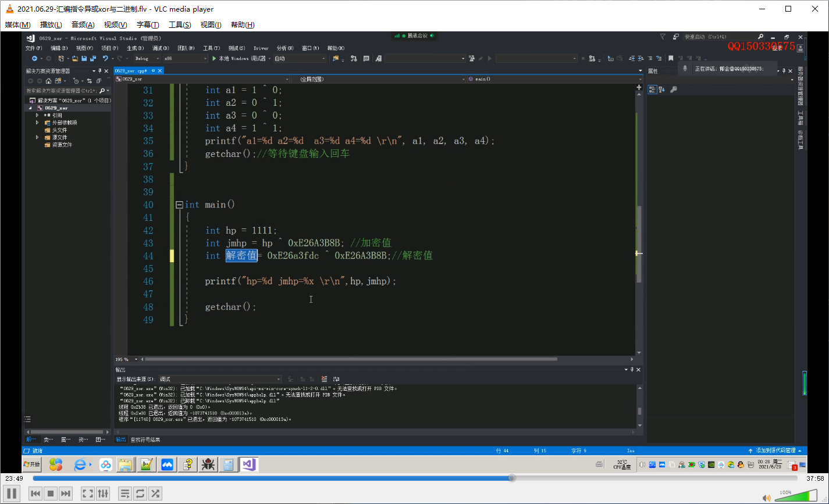Open the Visual Studio taskbar icon

[248, 464]
